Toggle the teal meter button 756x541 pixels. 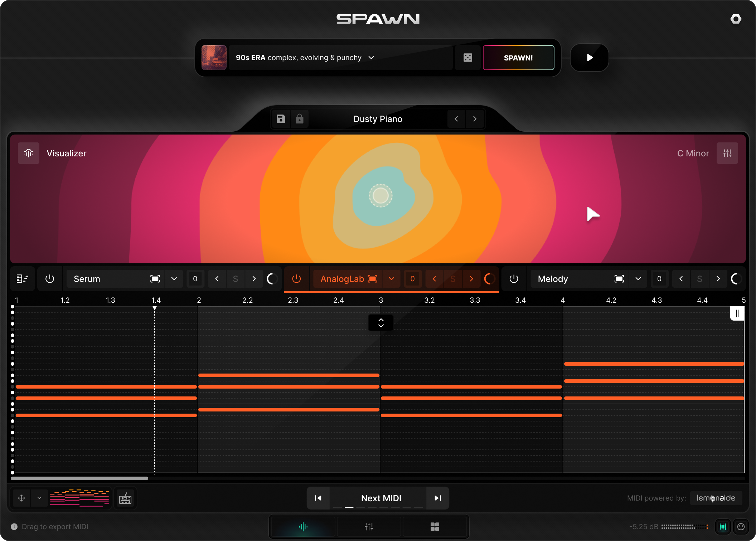click(723, 527)
